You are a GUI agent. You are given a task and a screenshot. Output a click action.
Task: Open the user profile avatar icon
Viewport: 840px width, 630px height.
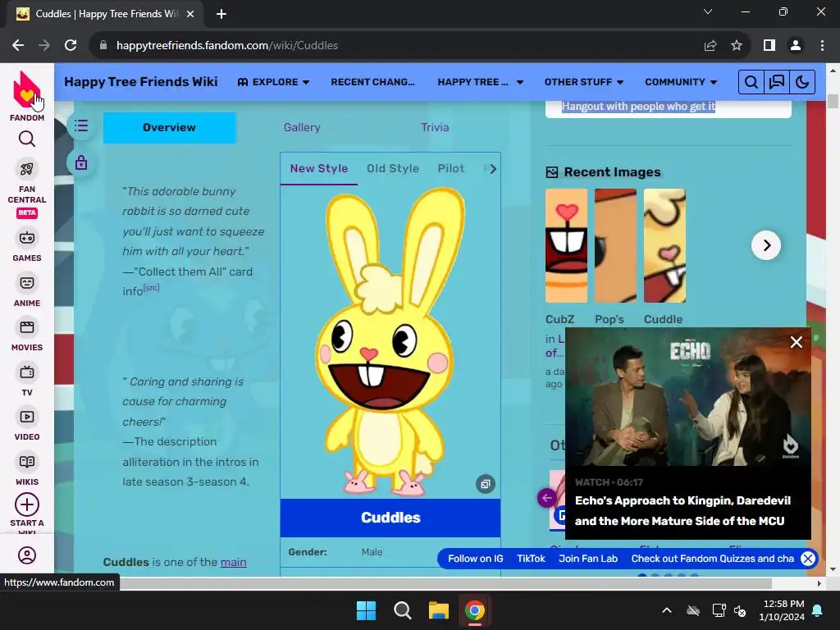click(x=27, y=555)
